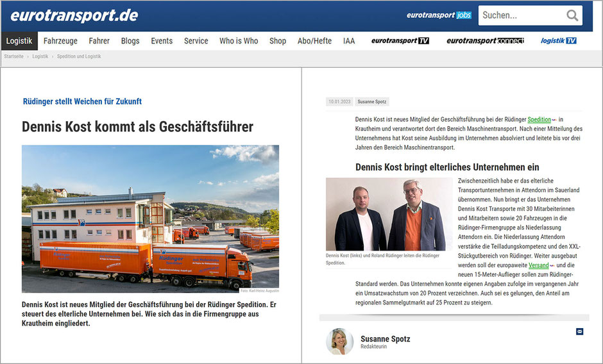Viewport: 603px width, 364px height.
Task: Focus the Suchen search field
Action: (531, 15)
